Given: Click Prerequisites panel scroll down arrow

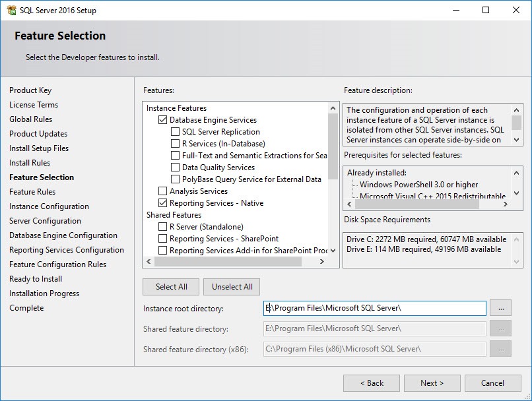Looking at the screenshot, I should 516,193.
